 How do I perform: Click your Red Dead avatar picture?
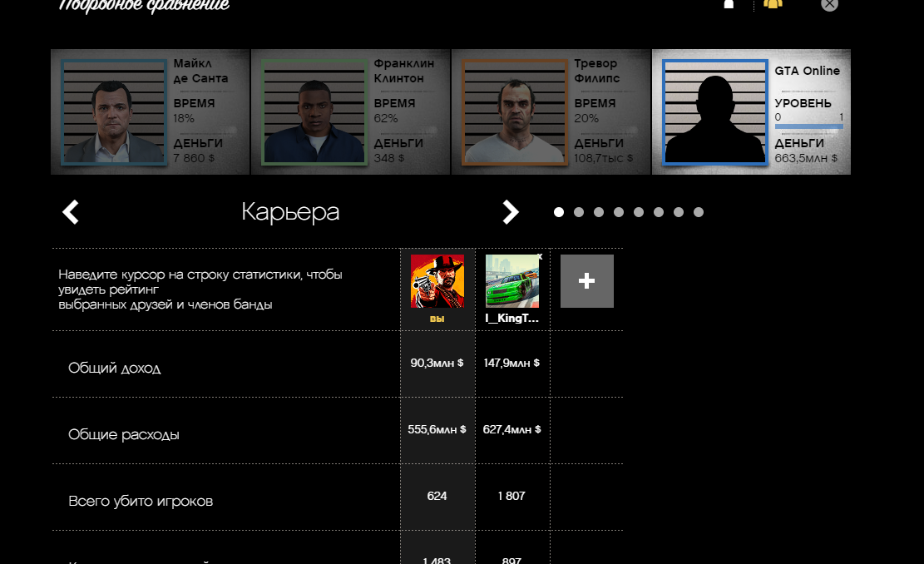(437, 281)
